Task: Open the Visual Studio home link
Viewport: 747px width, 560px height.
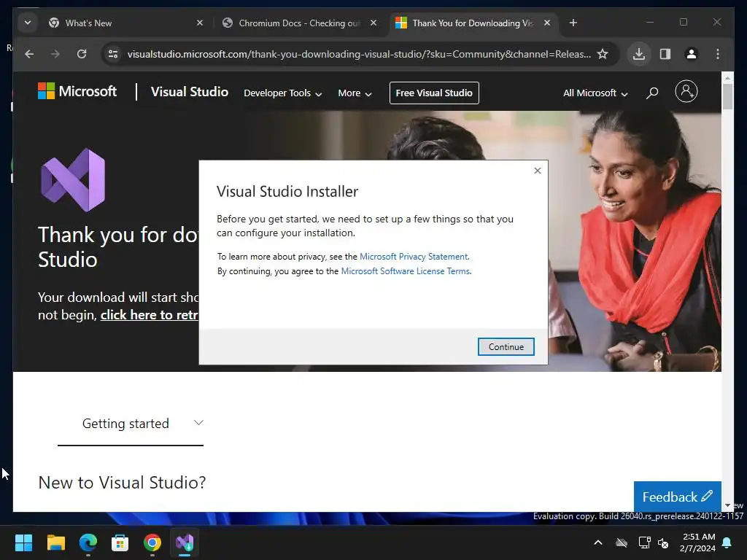Action: point(190,91)
